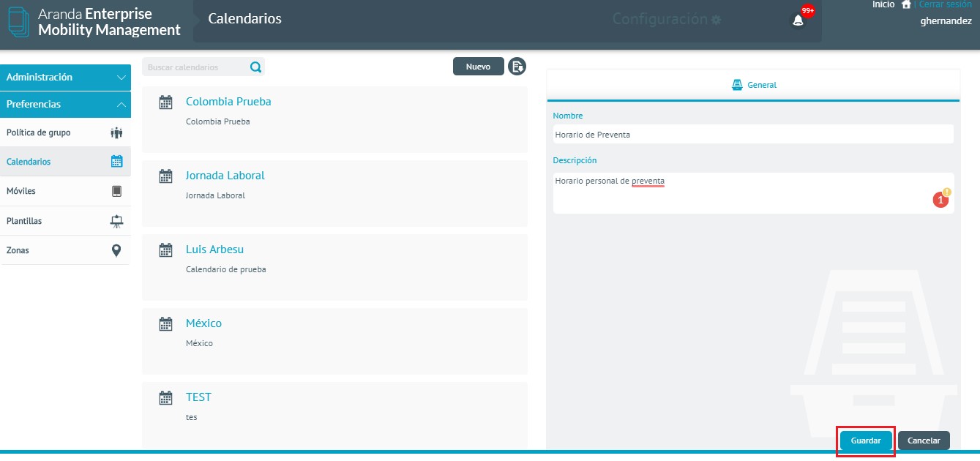Save the calendar with Guardar
980x461 pixels.
(866, 441)
